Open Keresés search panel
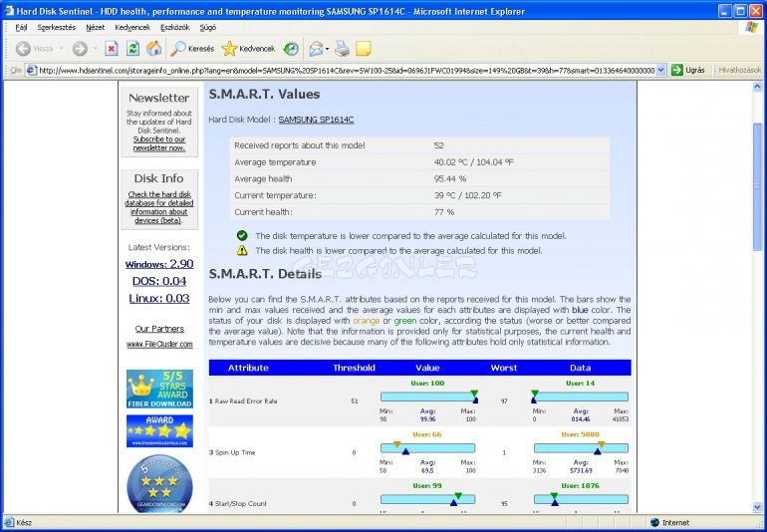Screen dimensions: 767x532 click(192, 49)
